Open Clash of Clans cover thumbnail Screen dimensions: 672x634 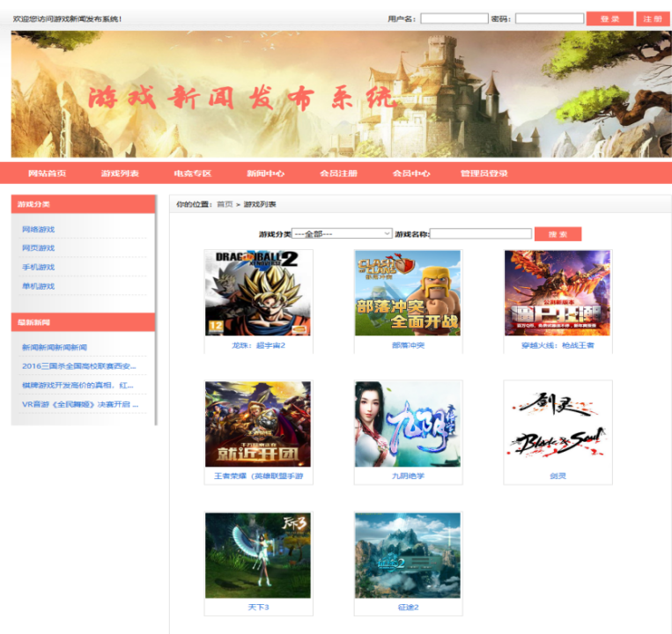(x=408, y=293)
